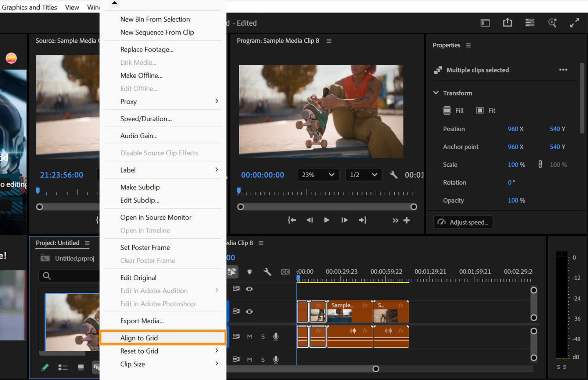Open captions with the CC icon

pos(286,272)
